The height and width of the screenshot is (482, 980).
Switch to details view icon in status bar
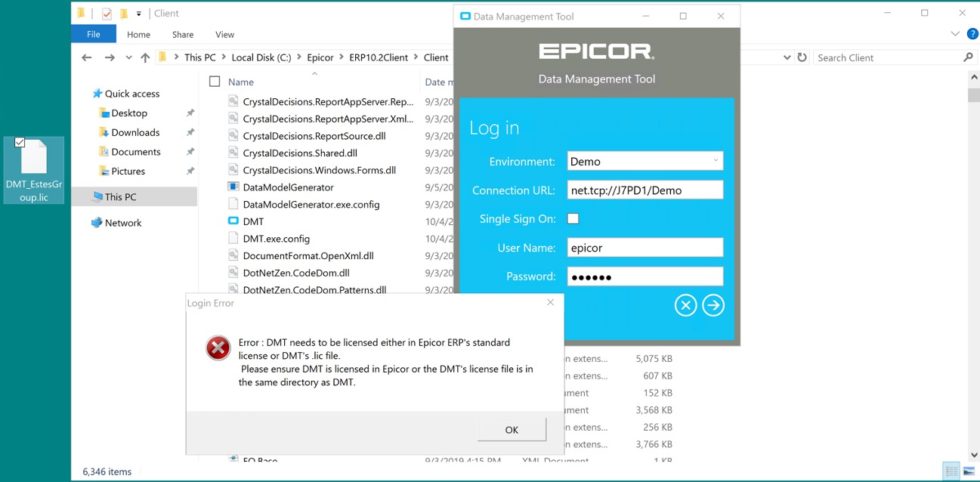951,471
